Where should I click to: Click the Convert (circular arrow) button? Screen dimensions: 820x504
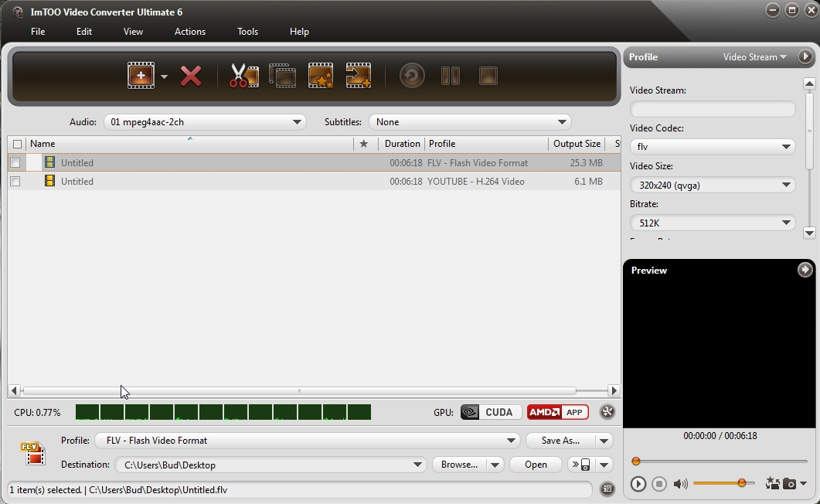coord(412,76)
